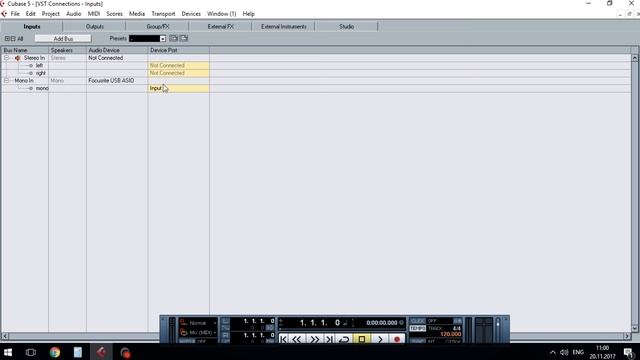The height and width of the screenshot is (360, 640).
Task: Open Google Chrome from the taskbar
Action: point(55,352)
